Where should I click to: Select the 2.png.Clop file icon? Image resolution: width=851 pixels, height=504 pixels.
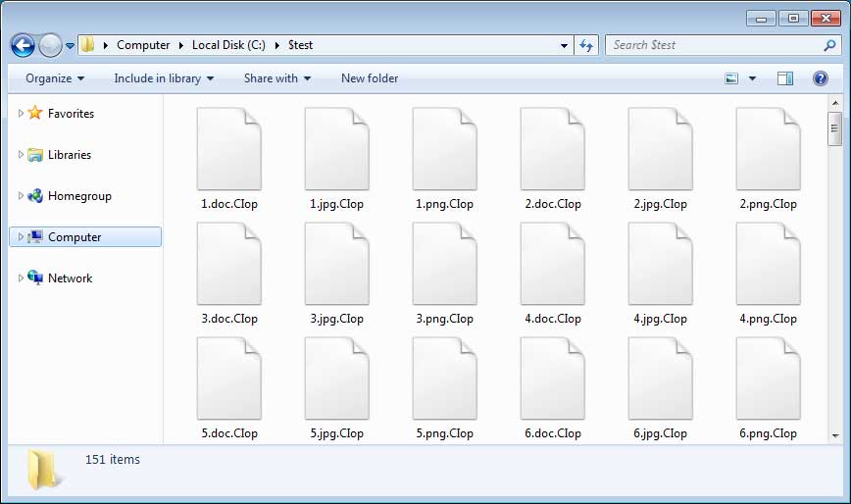pyautogui.click(x=768, y=149)
